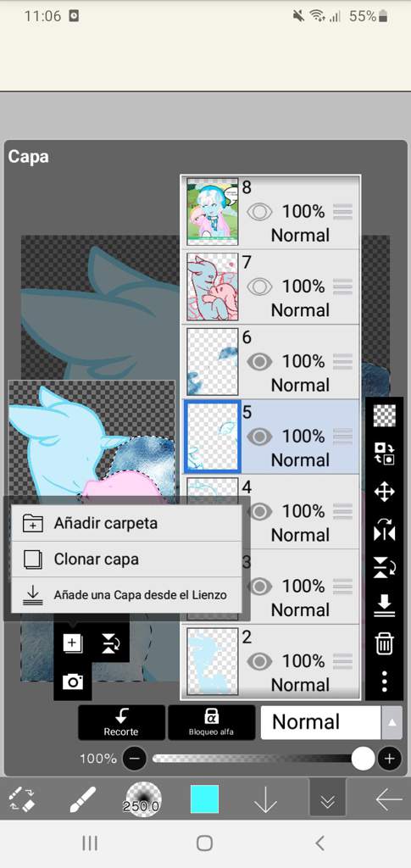
Task: Tap the down arrow in bottom toolbar
Action: [x=265, y=800]
